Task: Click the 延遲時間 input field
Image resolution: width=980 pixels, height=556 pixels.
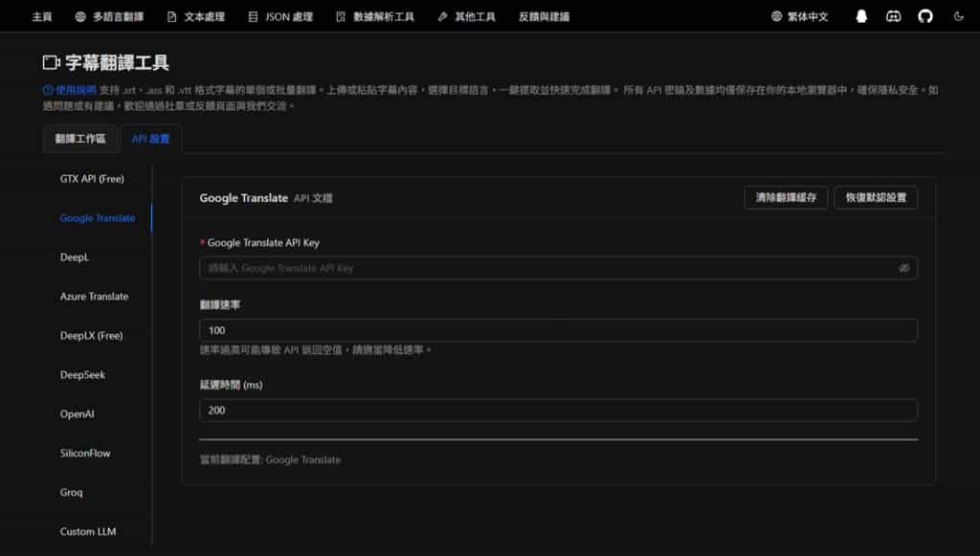Action: (558, 410)
